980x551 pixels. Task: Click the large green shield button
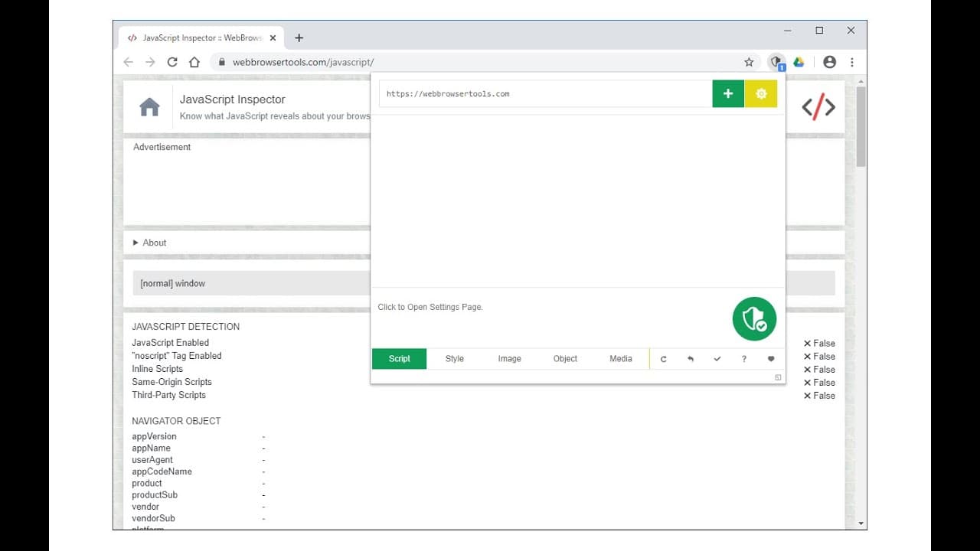click(x=754, y=319)
